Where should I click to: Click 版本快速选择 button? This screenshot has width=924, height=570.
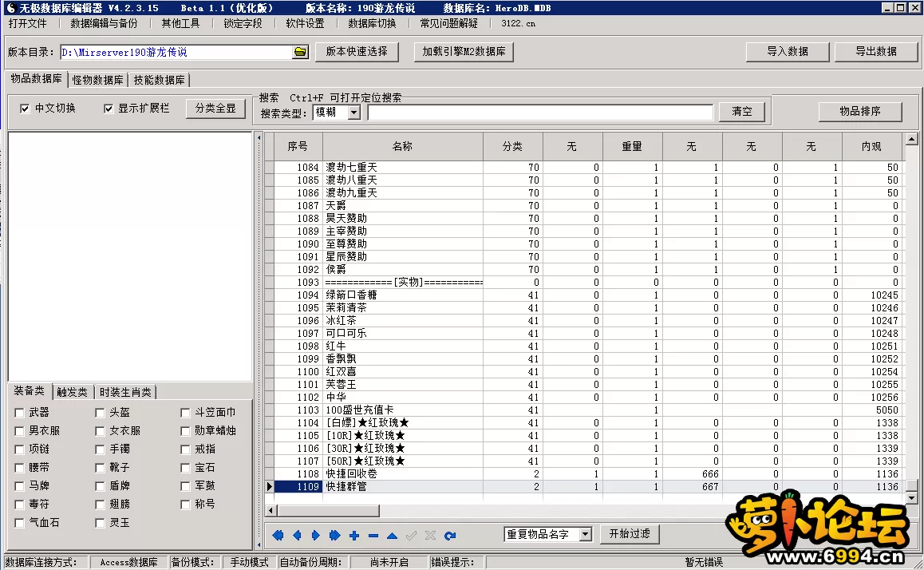click(x=357, y=51)
